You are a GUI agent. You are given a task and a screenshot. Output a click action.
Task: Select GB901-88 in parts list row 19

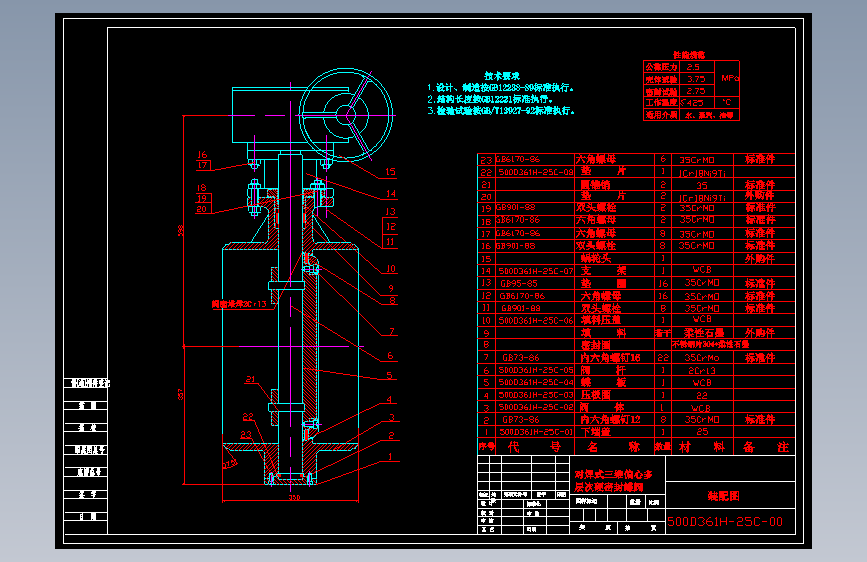pyautogui.click(x=515, y=207)
